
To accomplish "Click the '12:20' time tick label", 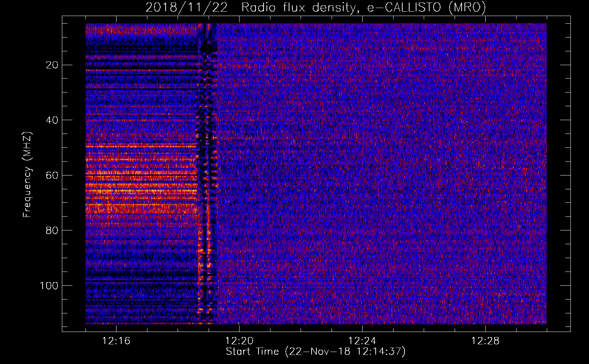I will click(x=239, y=341).
